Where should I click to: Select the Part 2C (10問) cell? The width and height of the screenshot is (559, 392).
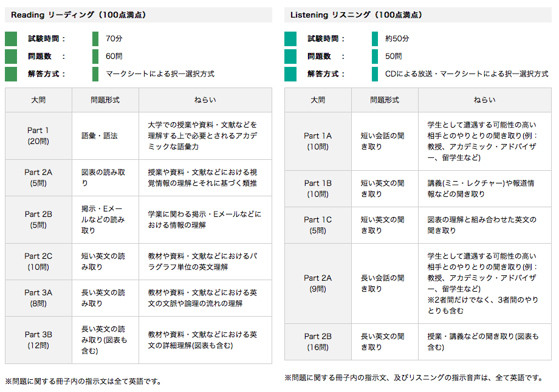tap(38, 262)
